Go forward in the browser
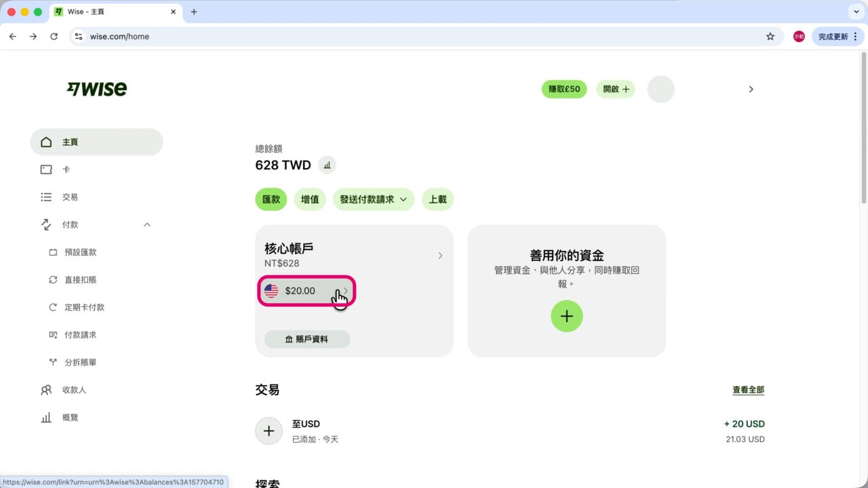 pos(33,37)
